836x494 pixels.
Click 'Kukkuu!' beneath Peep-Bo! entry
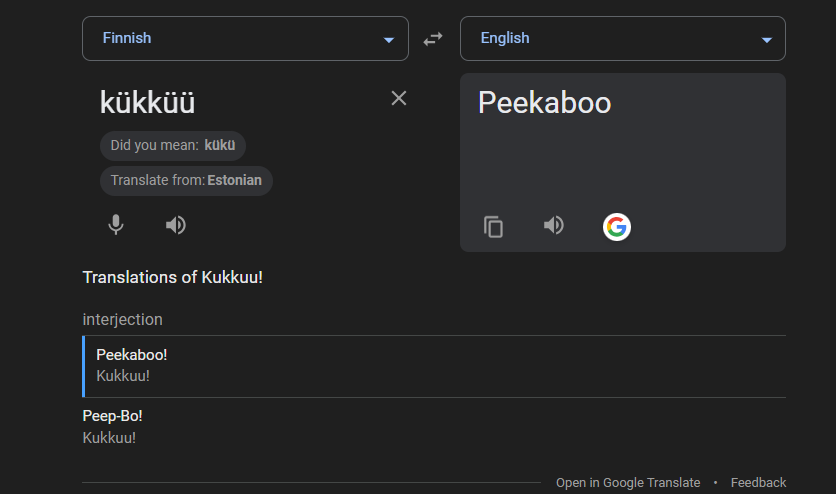point(109,438)
